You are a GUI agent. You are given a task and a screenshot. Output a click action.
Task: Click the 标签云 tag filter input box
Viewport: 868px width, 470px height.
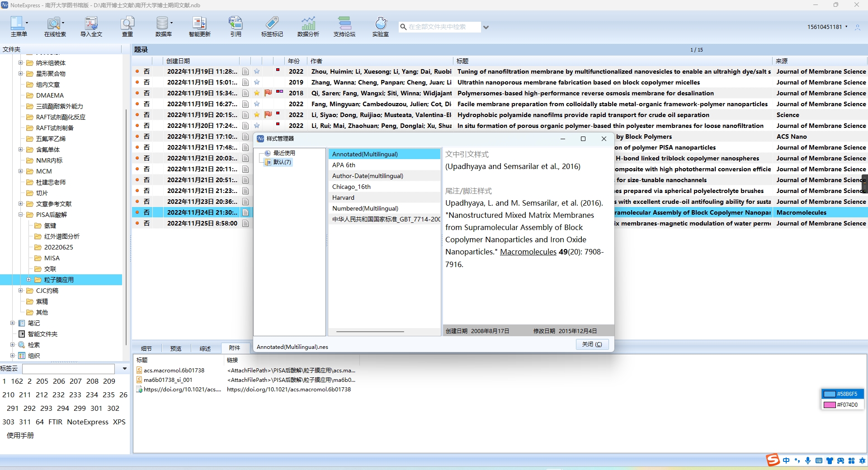[69, 369]
